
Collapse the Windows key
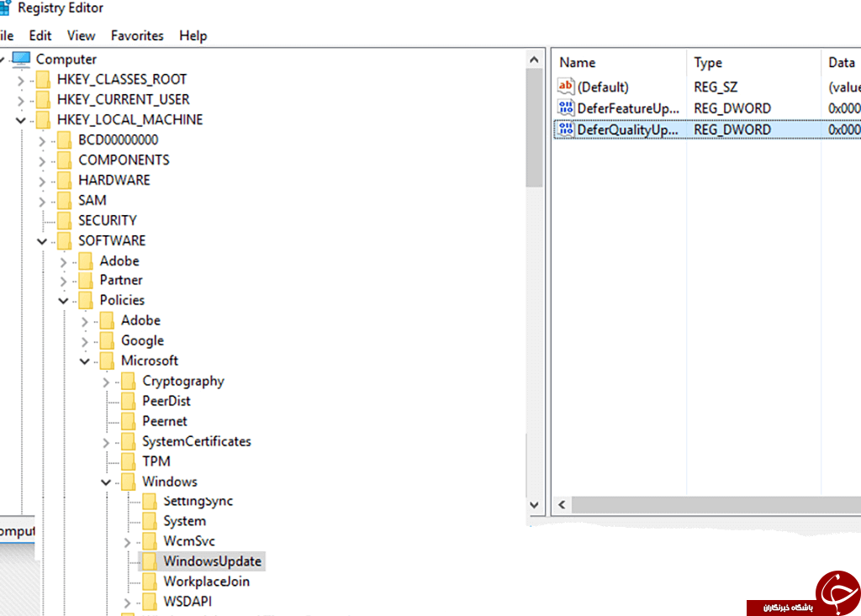pos(106,482)
